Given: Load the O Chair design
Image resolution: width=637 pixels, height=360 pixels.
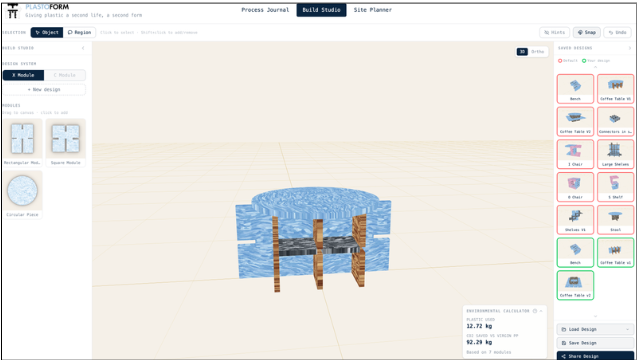Looking at the screenshot, I should (575, 187).
